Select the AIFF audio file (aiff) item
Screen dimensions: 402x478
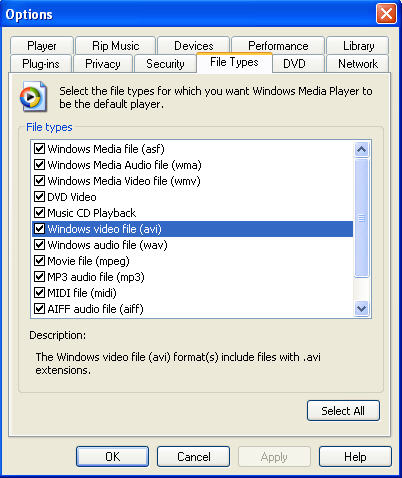coord(95,309)
